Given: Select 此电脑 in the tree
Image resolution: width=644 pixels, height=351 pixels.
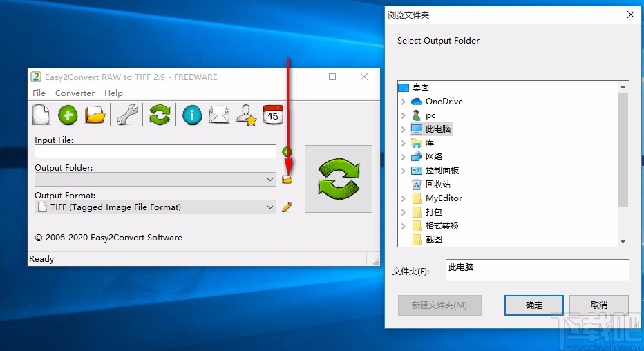Looking at the screenshot, I should coord(438,129).
